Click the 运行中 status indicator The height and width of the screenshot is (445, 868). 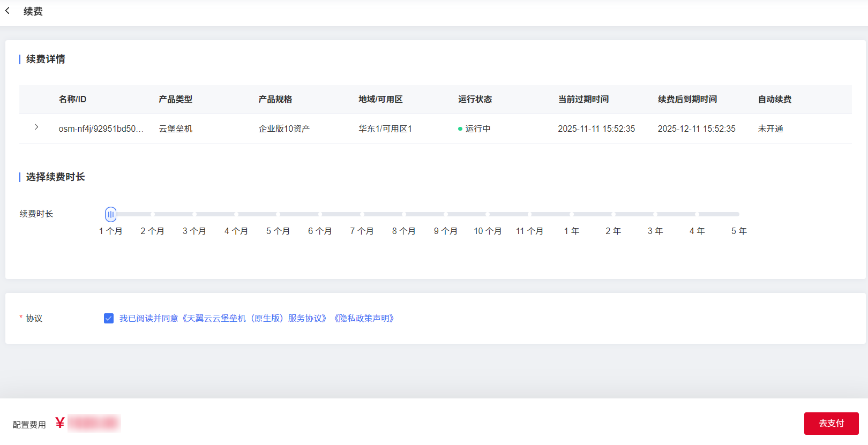click(x=474, y=129)
